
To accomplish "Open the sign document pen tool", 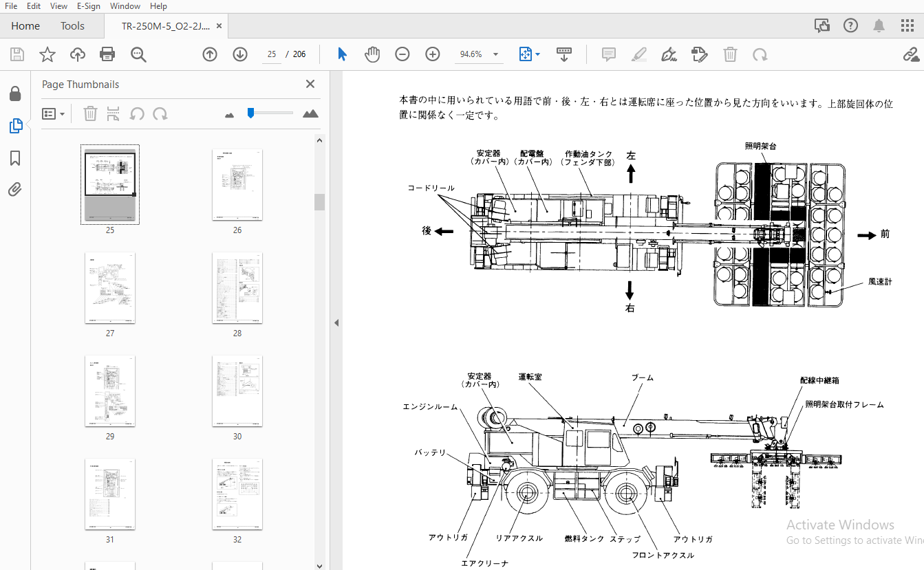I will (x=669, y=54).
